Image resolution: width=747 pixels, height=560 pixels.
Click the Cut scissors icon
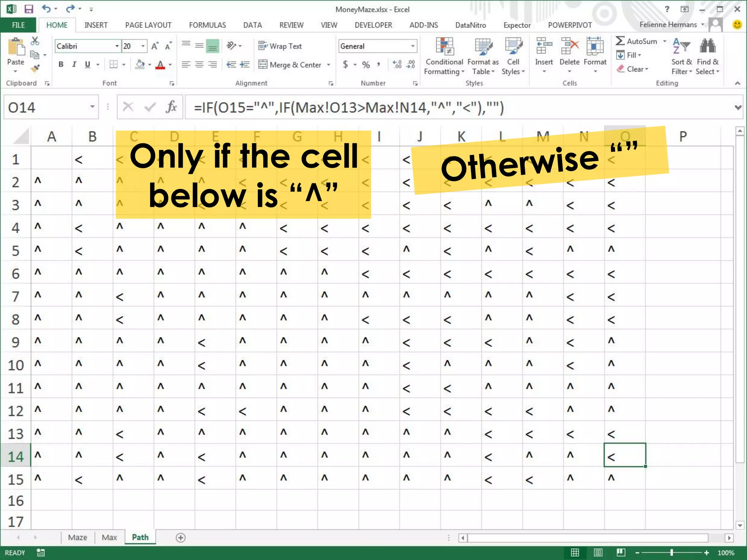(35, 41)
